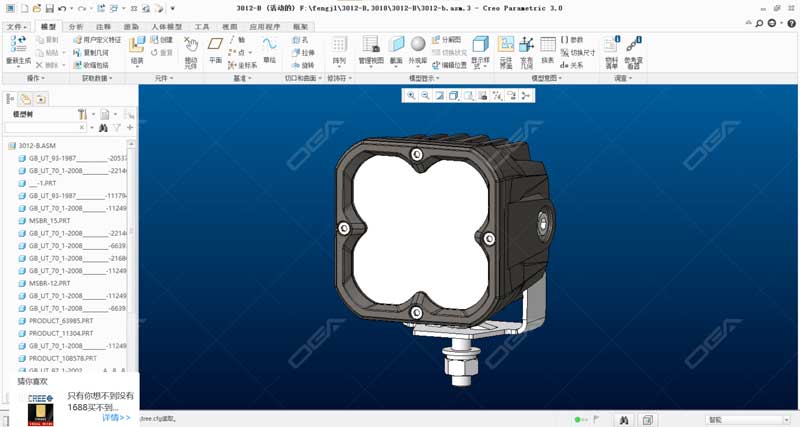
Task: Click the Save disk icon
Action: [49, 9]
